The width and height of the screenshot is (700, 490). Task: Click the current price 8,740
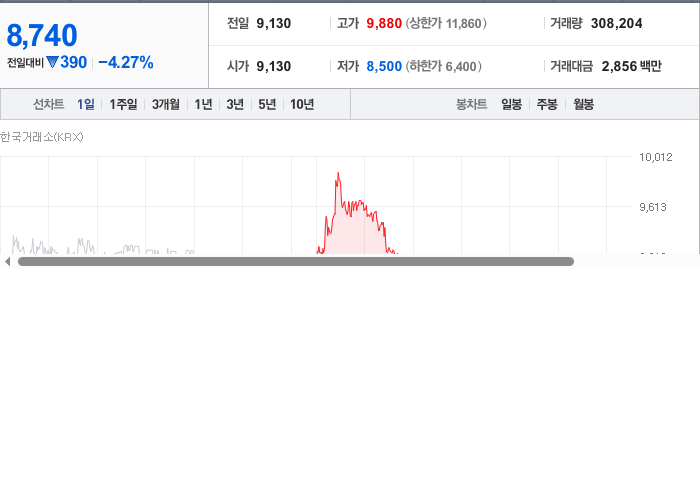pyautogui.click(x=42, y=36)
